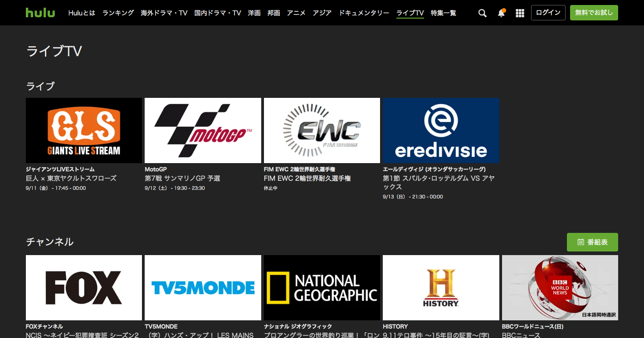The image size is (644, 338).
Task: Open the National Geographic channel thumbnail
Action: coord(322,288)
